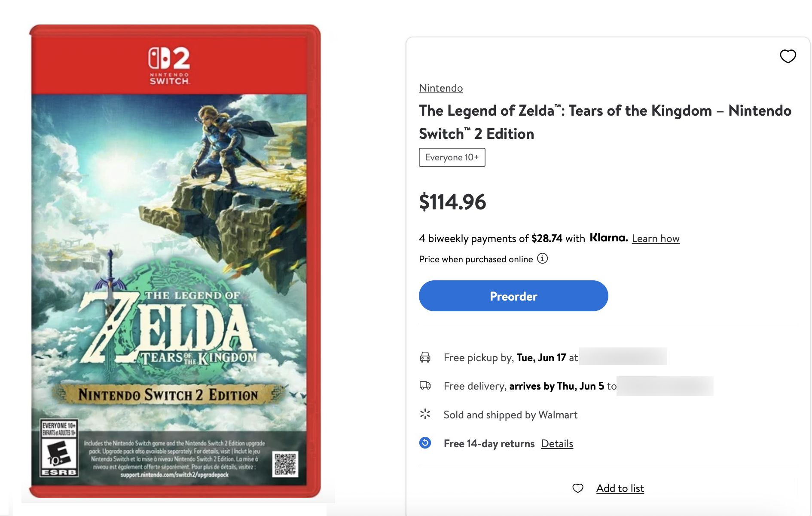The height and width of the screenshot is (516, 812).
Task: Click the Add to list link
Action: click(620, 488)
